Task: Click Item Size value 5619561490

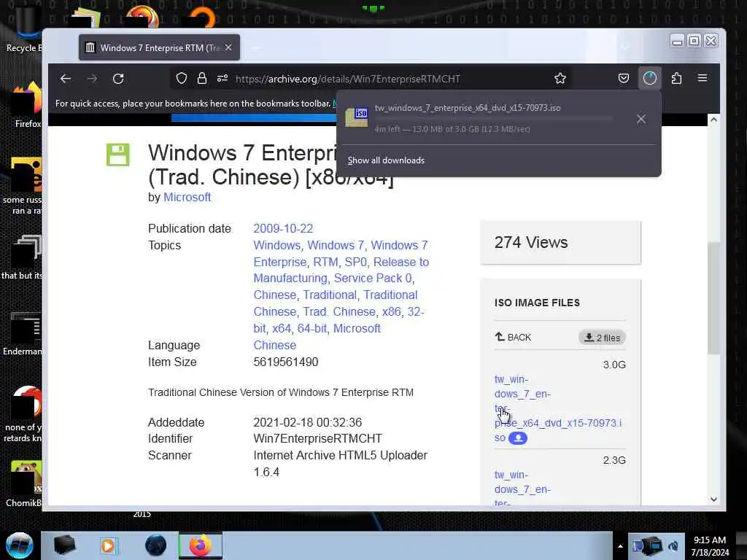Action: pos(286,362)
